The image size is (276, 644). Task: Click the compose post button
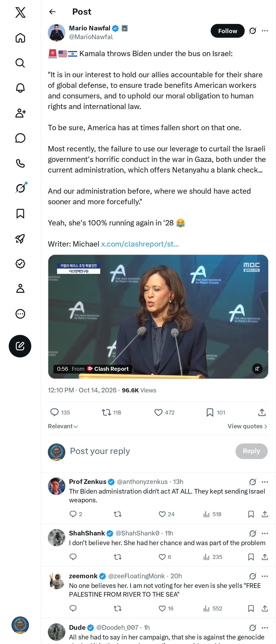pos(20,346)
